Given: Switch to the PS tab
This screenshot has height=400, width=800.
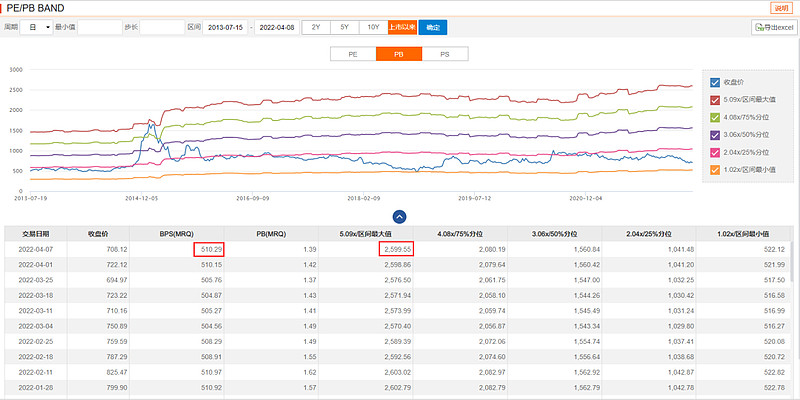Looking at the screenshot, I should [x=444, y=54].
